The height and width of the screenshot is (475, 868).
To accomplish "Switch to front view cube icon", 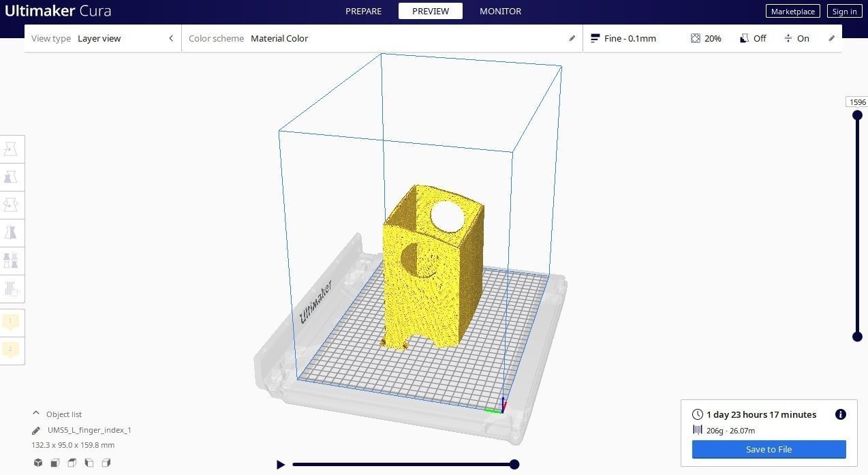I will click(55, 463).
